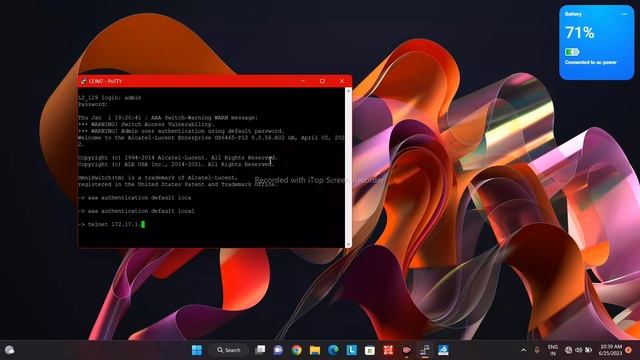640x360 pixels.
Task: Click the 'telnet 172.17.1.' command line
Action: (x=110, y=224)
